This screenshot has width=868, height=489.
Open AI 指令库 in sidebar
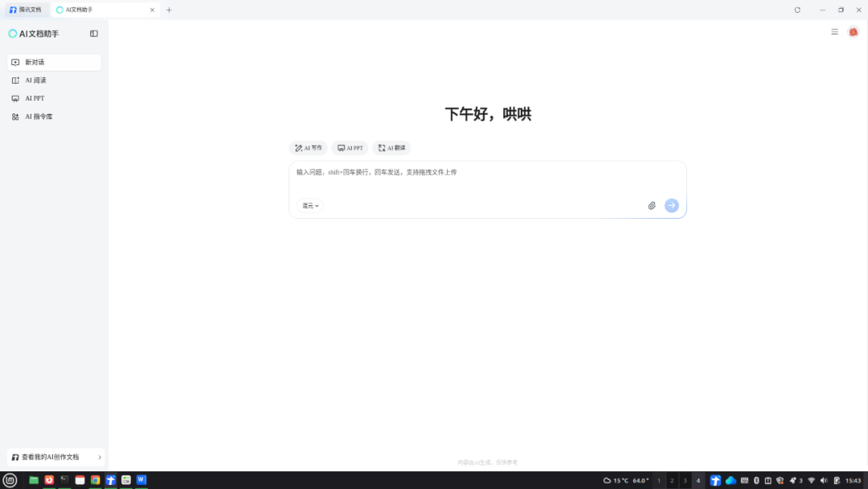pos(55,117)
